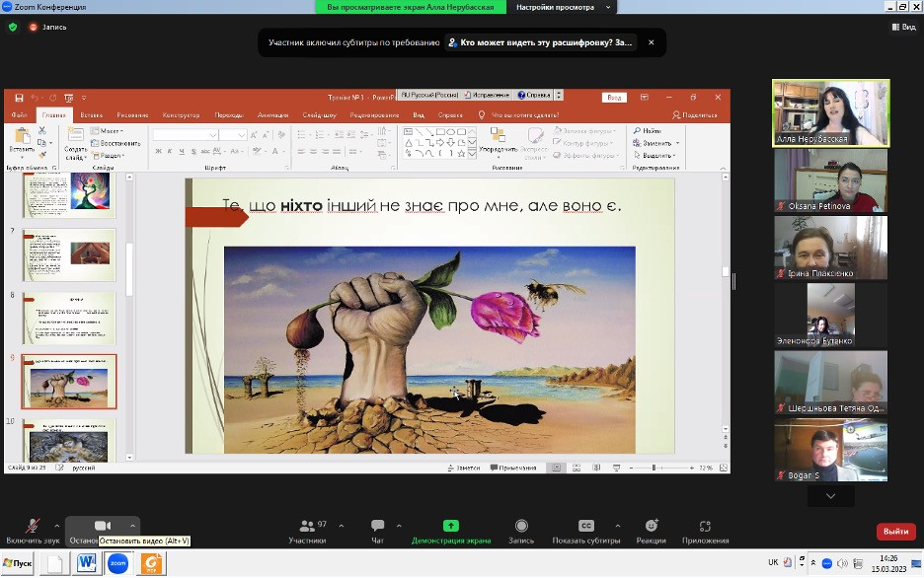Toggle Заметки notes pane

(x=464, y=468)
